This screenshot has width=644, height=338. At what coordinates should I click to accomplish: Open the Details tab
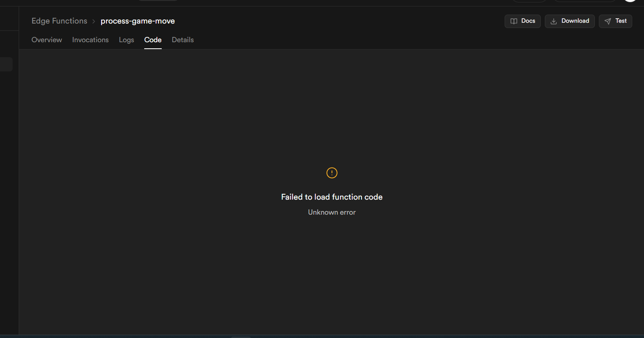(183, 40)
